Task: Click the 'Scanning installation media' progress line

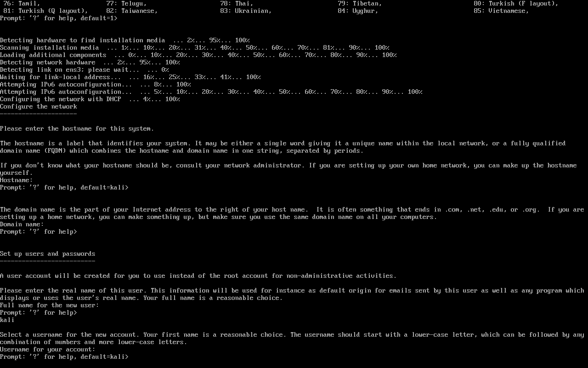Action: coord(195,48)
